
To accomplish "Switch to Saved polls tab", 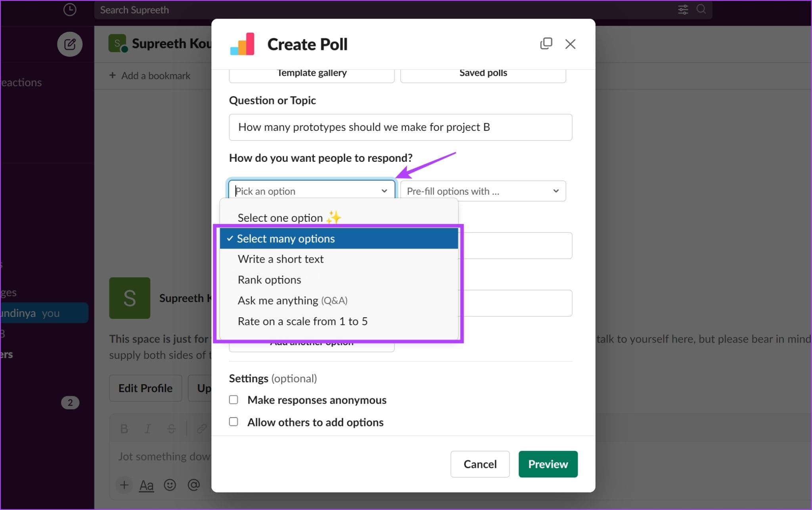I will 483,72.
